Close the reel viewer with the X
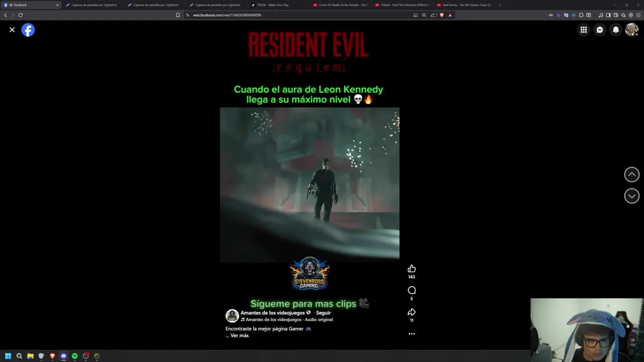This screenshot has height=362, width=644. pyautogui.click(x=12, y=30)
